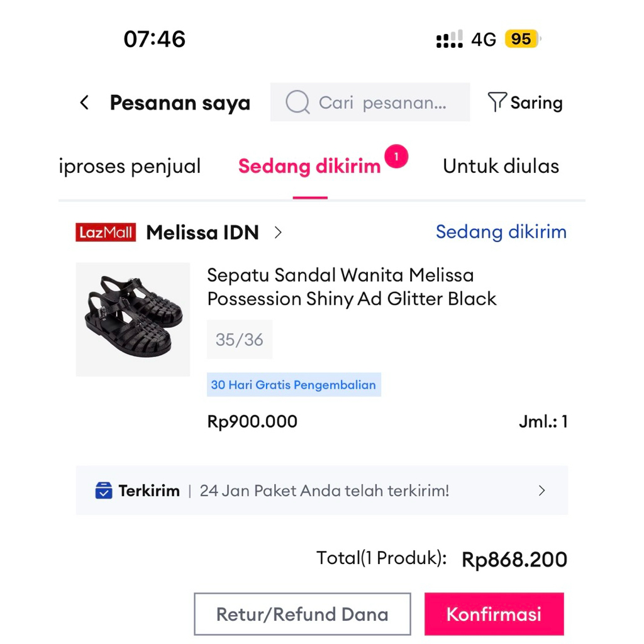Click Retur/Refund Dana
This screenshot has width=644, height=644.
point(302,614)
